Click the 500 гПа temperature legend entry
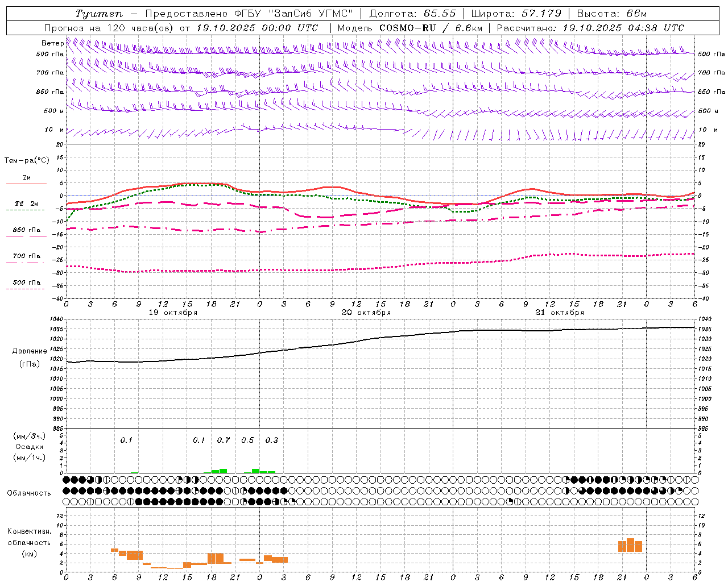The image size is (728, 582). tap(27, 282)
